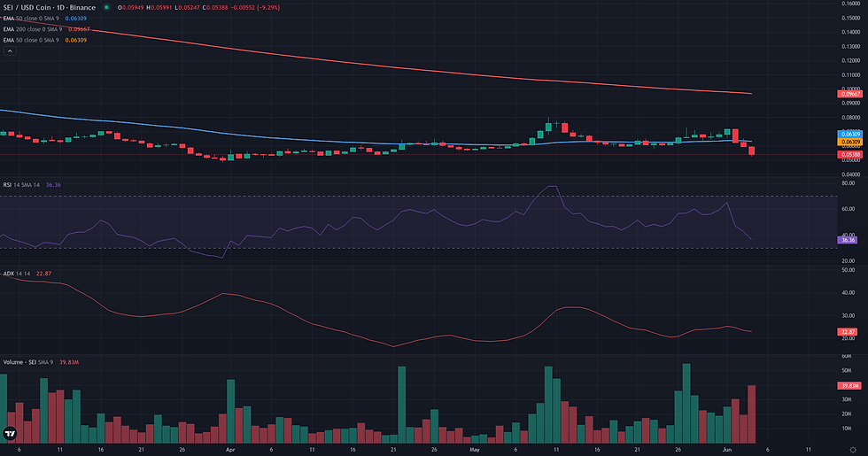Click the orange 0.06309 price axis label
The width and height of the screenshot is (868, 456).
(849, 143)
